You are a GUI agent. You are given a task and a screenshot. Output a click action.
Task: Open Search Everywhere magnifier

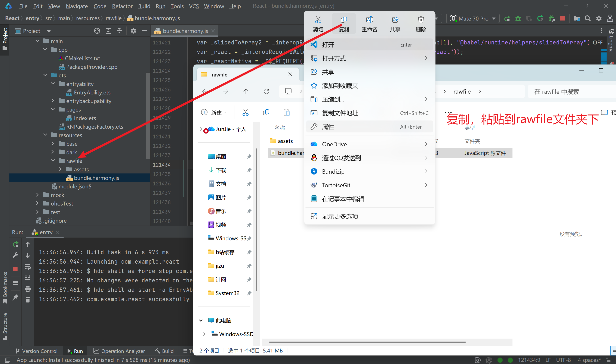point(588,18)
